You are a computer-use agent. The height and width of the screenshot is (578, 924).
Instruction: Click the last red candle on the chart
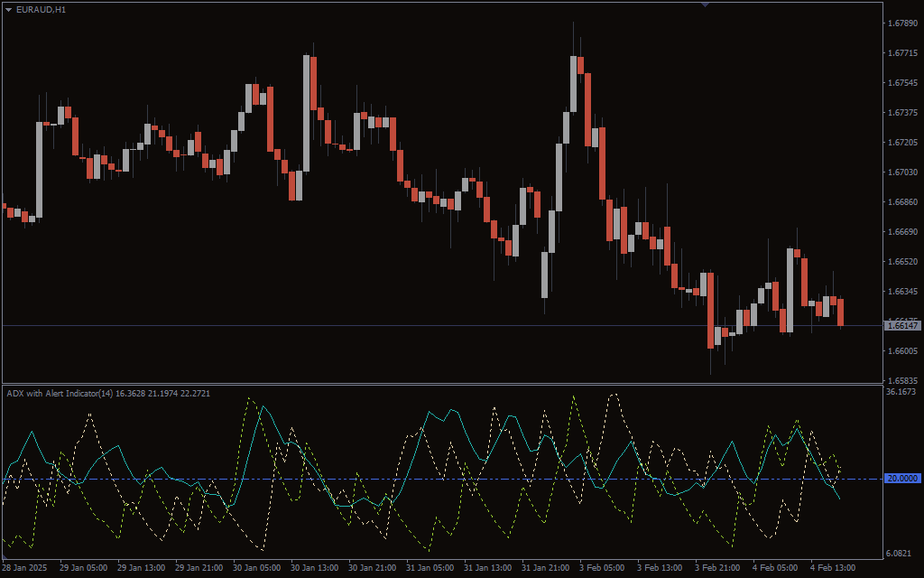pyautogui.click(x=840, y=312)
